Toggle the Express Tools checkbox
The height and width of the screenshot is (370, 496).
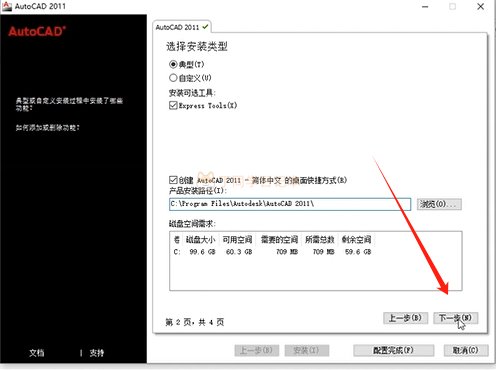(x=173, y=105)
